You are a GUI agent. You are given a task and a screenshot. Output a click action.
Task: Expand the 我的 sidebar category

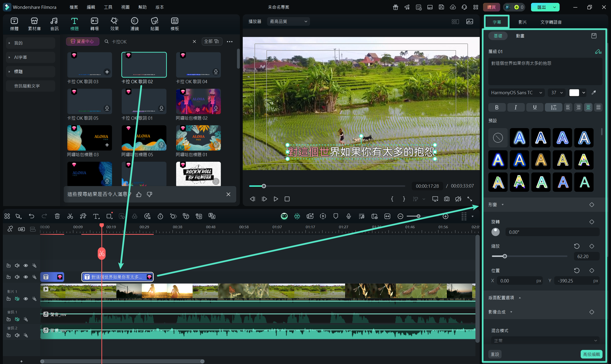click(30, 43)
